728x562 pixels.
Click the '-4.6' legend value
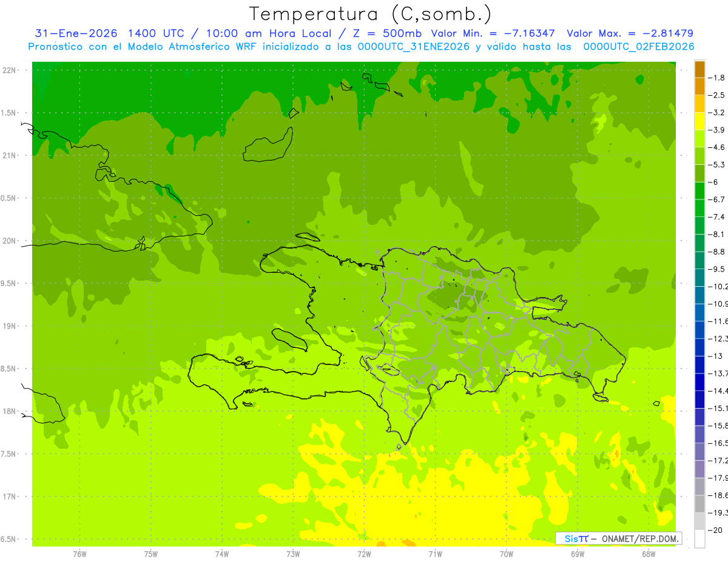tap(717, 147)
